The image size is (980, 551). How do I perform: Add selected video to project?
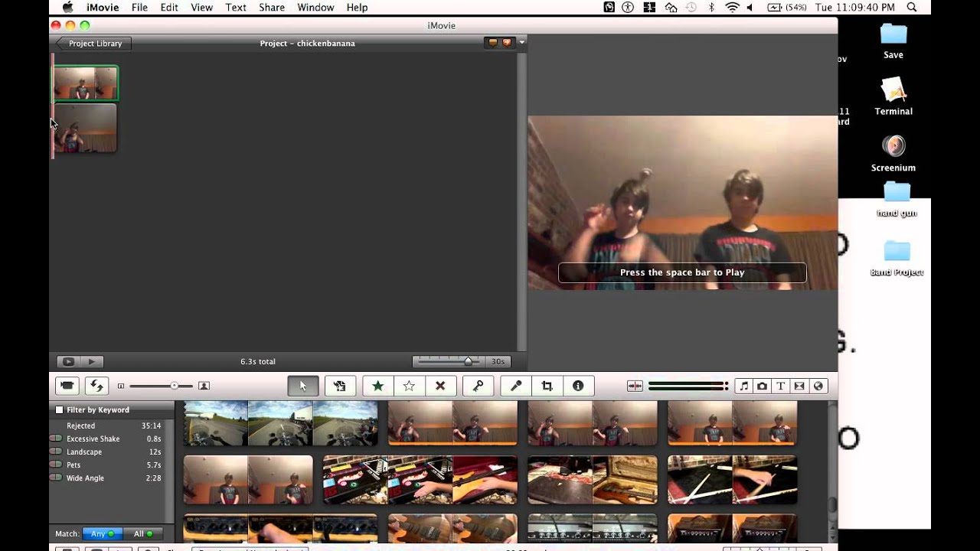[340, 386]
